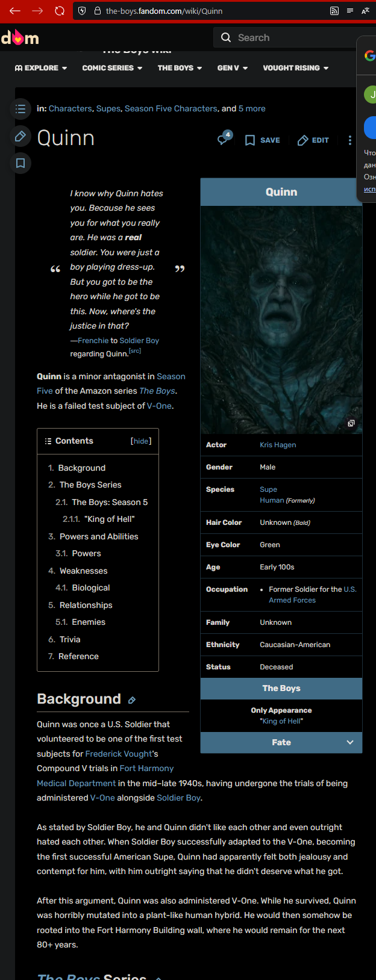Expand the COMIC SERIES dropdown menu
This screenshot has height=980, width=376.
[112, 68]
